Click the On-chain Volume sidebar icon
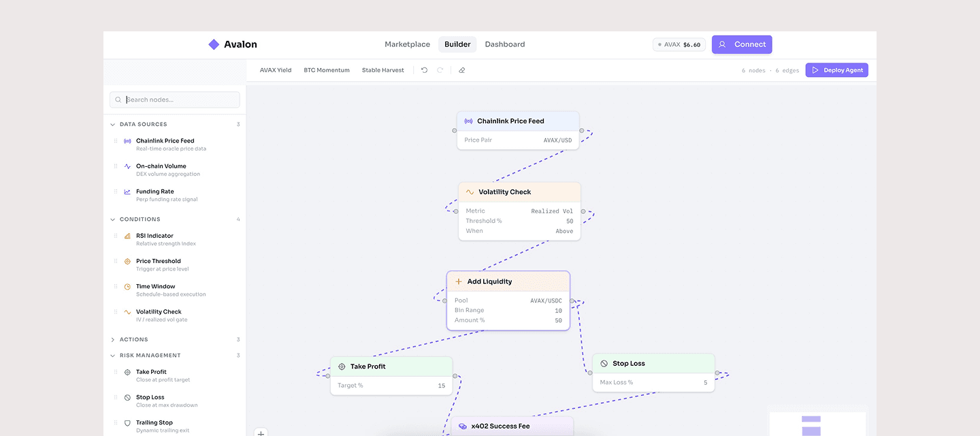Viewport: 980px width, 436px height. [127, 166]
